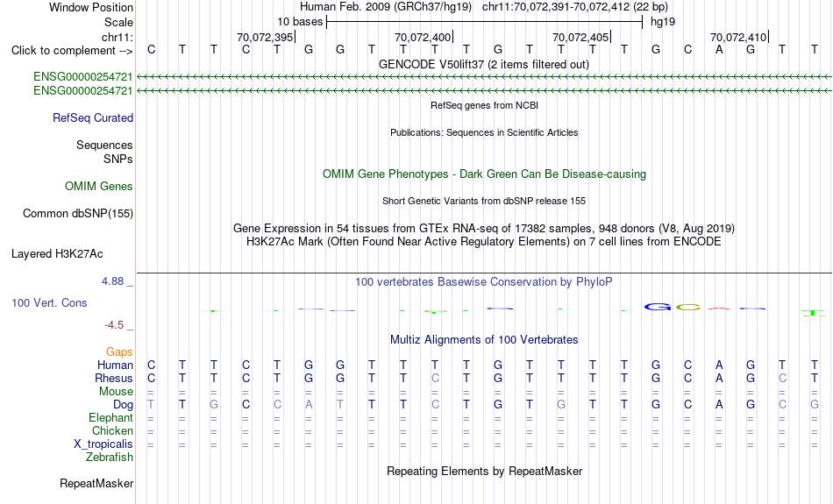The height and width of the screenshot is (504, 833).
Task: Click 'Short Genetic Variants from dbSNP release 155'
Action: click(484, 201)
